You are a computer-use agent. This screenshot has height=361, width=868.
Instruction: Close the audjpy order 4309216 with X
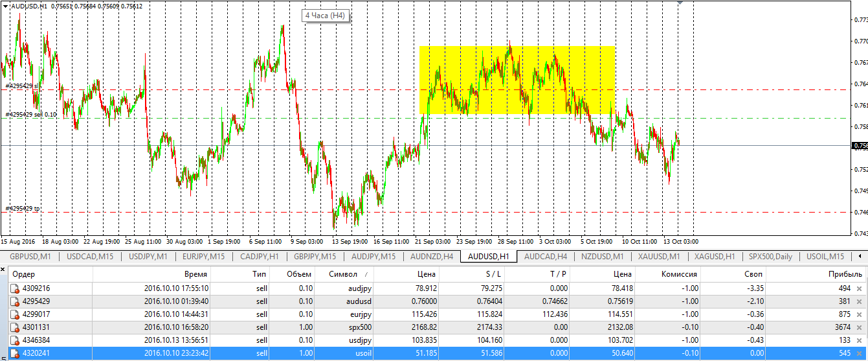click(859, 288)
